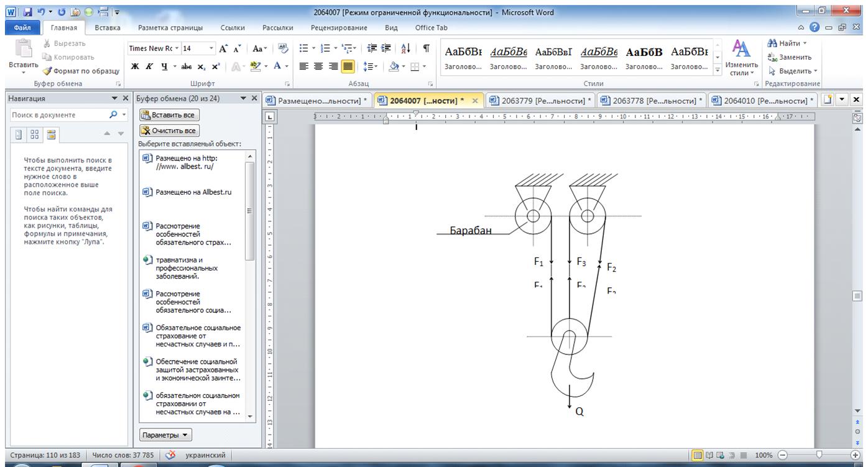Save the document from the Quick Access Toolbar

[27, 12]
